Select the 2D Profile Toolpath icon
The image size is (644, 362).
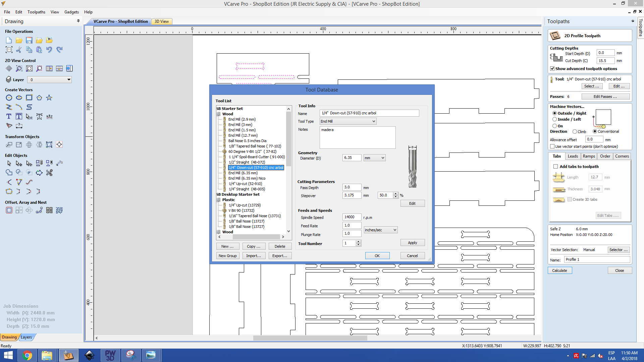click(556, 35)
